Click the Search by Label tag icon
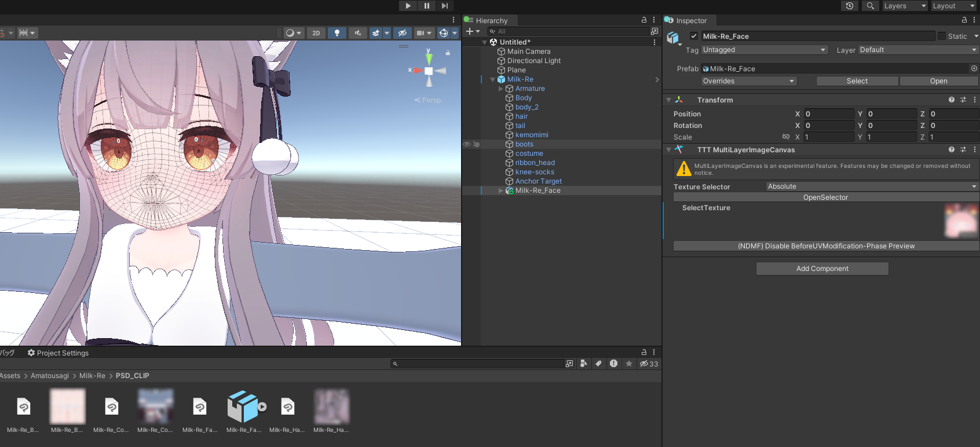The width and height of the screenshot is (980, 447). pyautogui.click(x=598, y=364)
